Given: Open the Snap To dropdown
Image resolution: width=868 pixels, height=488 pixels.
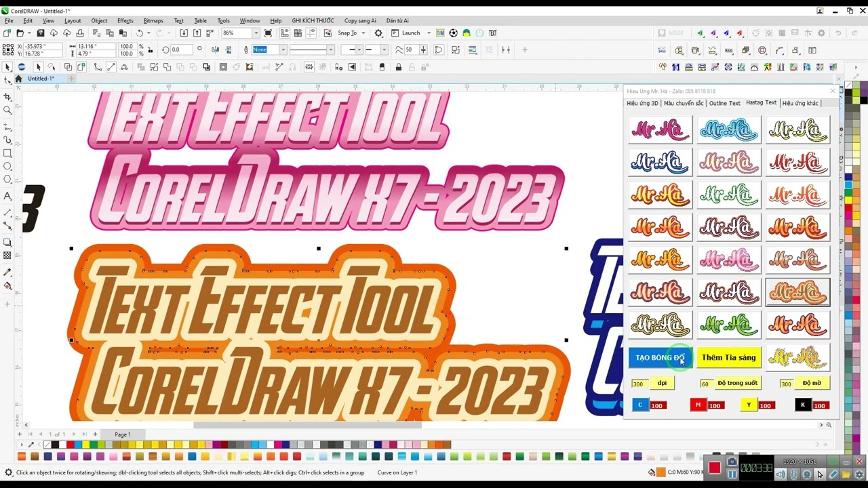Looking at the screenshot, I should [x=363, y=33].
